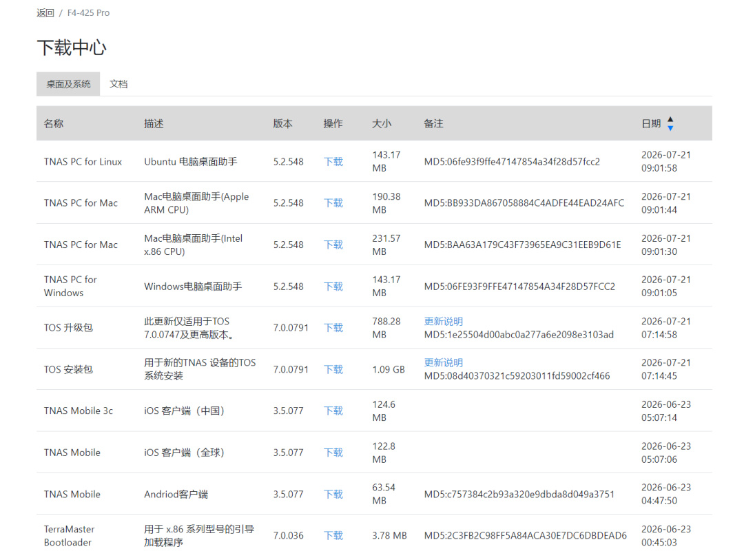Select description Mac电脑桌面助手(Apple ARM CPU)

pos(196,203)
